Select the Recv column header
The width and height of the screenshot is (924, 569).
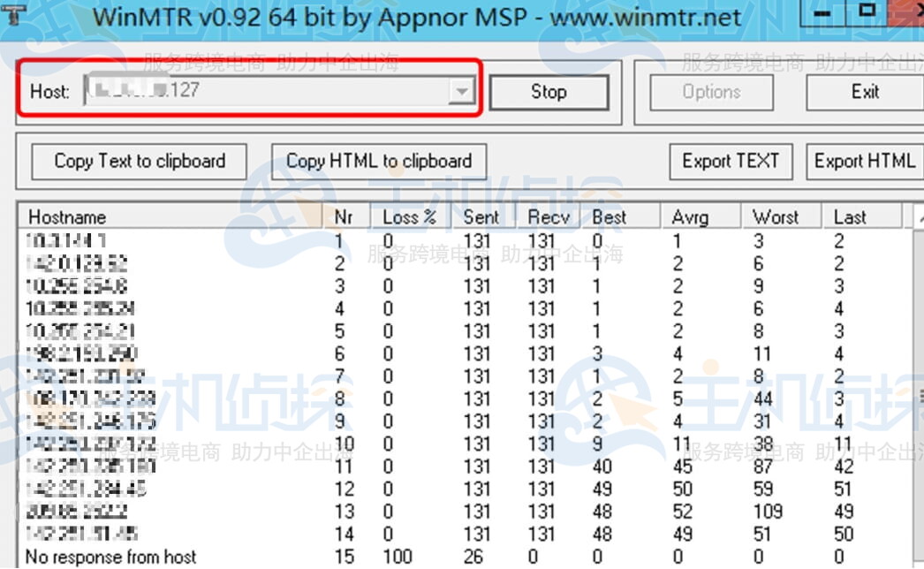548,217
